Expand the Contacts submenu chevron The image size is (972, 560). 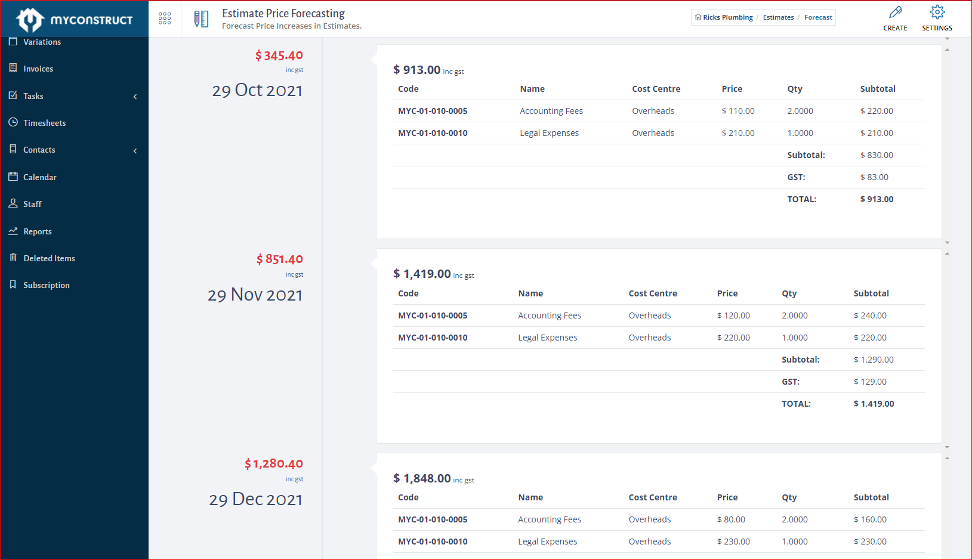(135, 151)
